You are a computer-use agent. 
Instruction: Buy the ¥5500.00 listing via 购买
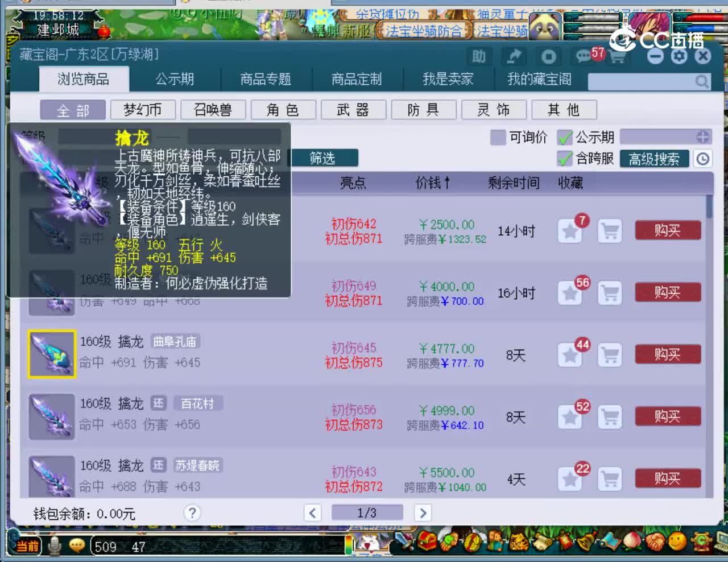tap(668, 478)
